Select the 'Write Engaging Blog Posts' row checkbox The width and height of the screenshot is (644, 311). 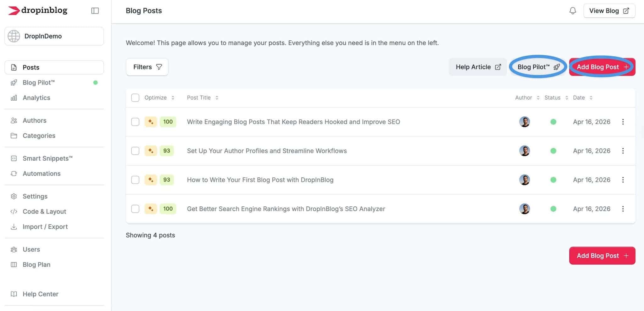(x=135, y=122)
